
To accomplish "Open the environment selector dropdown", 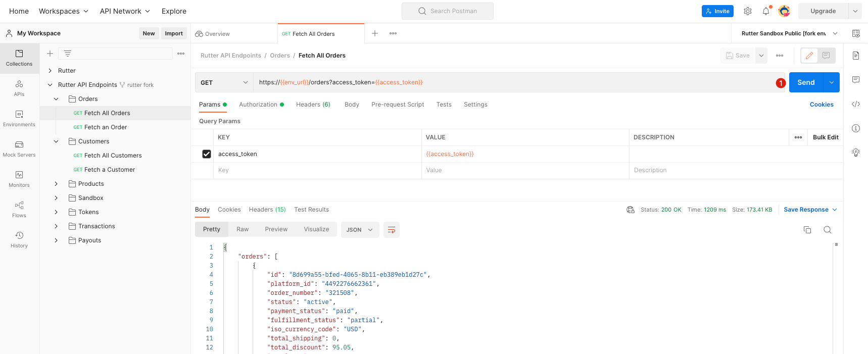I will [x=789, y=33].
